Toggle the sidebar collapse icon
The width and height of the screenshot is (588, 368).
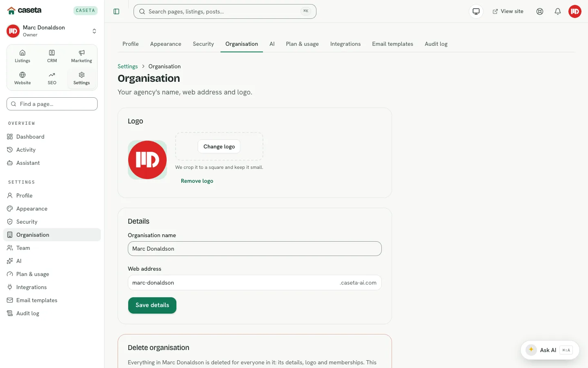click(116, 11)
